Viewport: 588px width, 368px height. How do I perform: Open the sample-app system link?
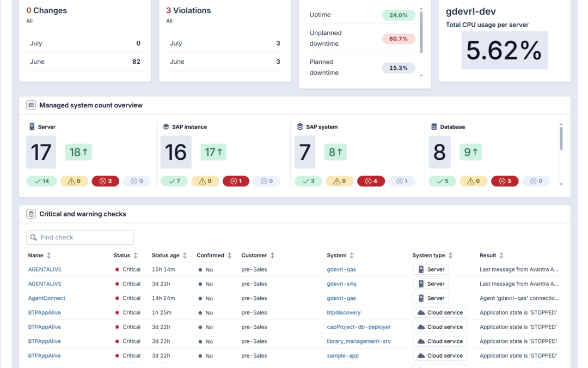tap(343, 355)
